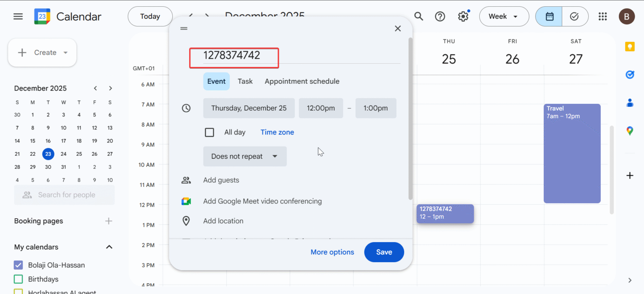Go to next month in mini calendar
This screenshot has height=294, width=644.
click(110, 88)
